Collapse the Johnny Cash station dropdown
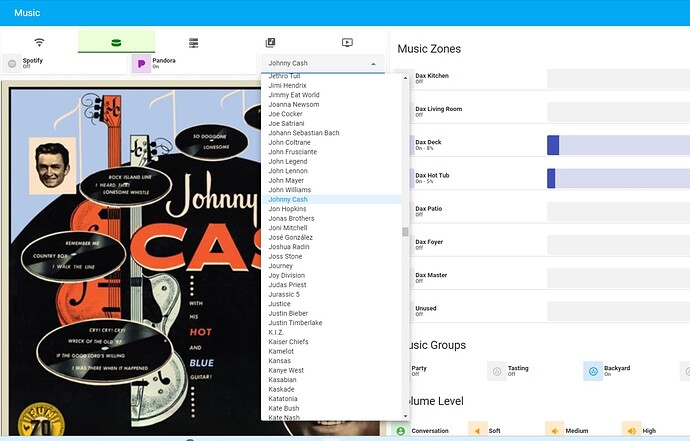This screenshot has width=690, height=441. (x=321, y=63)
